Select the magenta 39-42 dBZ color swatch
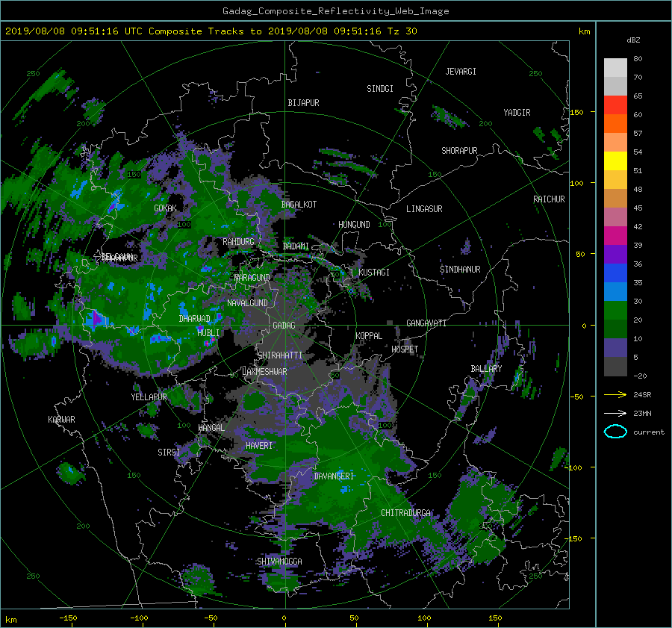The height and width of the screenshot is (628, 672). click(x=615, y=236)
